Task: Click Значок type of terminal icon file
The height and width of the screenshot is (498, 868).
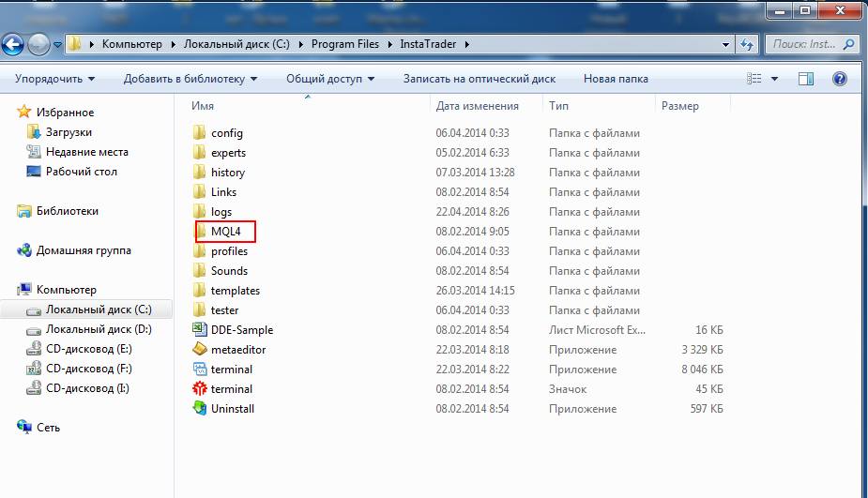Action: pyautogui.click(x=568, y=389)
